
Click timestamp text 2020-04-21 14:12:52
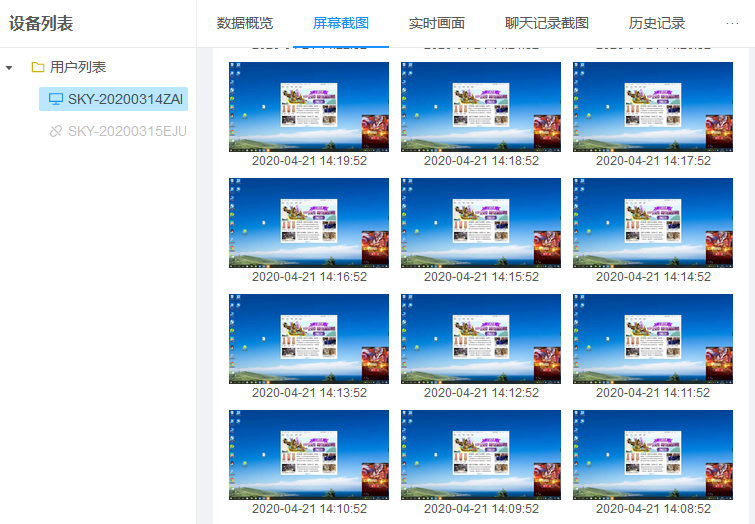481,393
